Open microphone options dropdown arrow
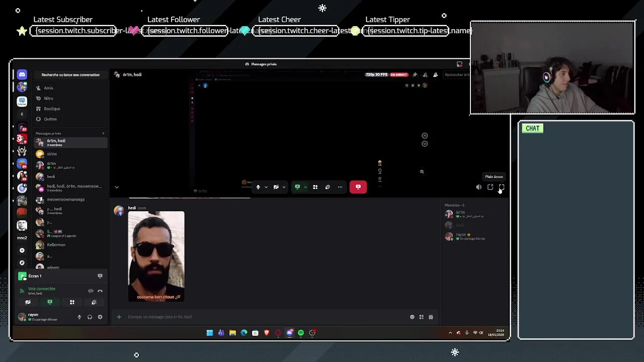Image resolution: width=644 pixels, height=362 pixels. point(266,187)
